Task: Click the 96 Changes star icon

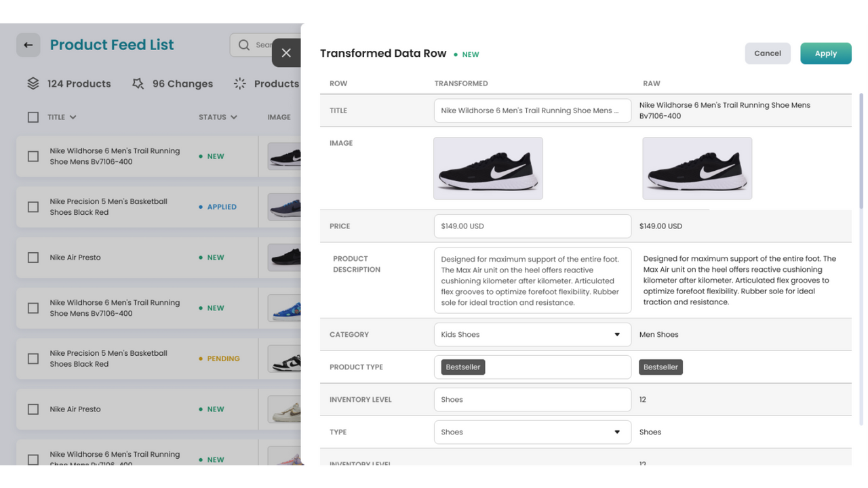Action: click(138, 83)
